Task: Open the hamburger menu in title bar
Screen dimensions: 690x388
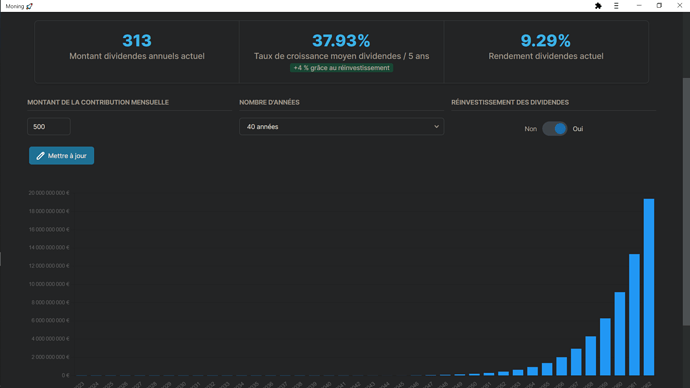Action: pyautogui.click(x=616, y=6)
